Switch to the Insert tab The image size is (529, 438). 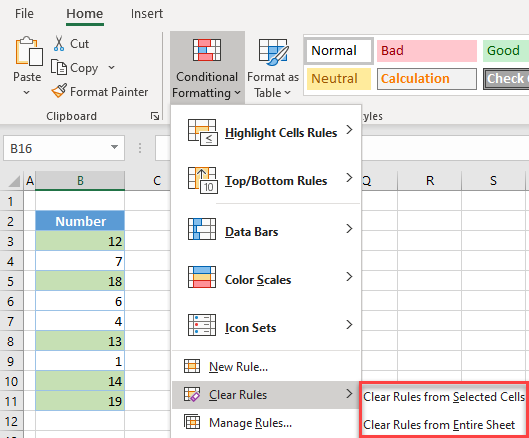coord(147,14)
